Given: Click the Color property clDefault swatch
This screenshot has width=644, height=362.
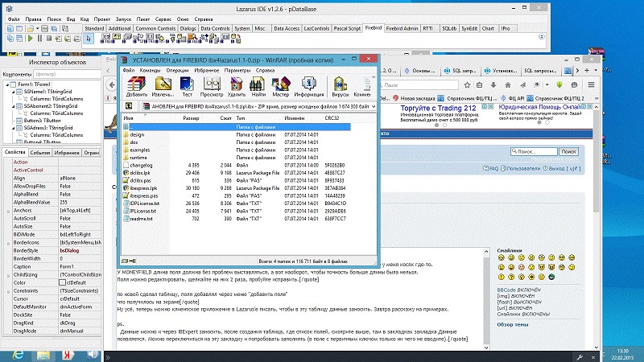Looking at the screenshot, I should (62, 282).
